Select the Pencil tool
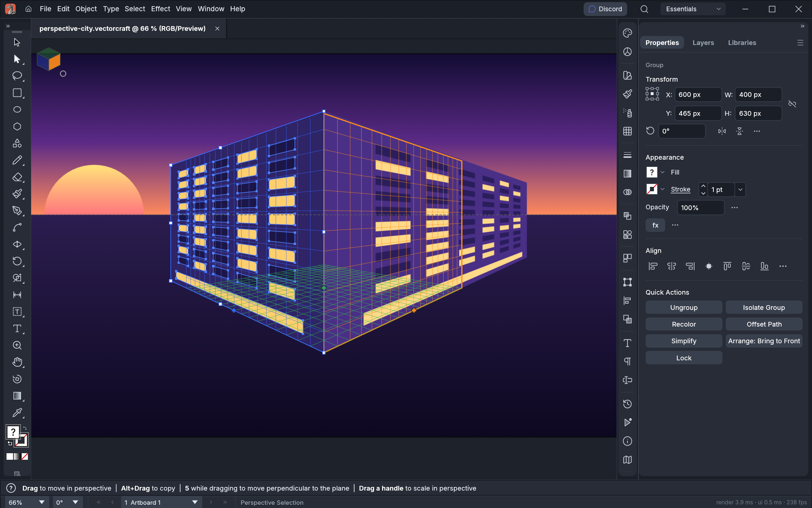This screenshot has height=508, width=812. click(17, 160)
